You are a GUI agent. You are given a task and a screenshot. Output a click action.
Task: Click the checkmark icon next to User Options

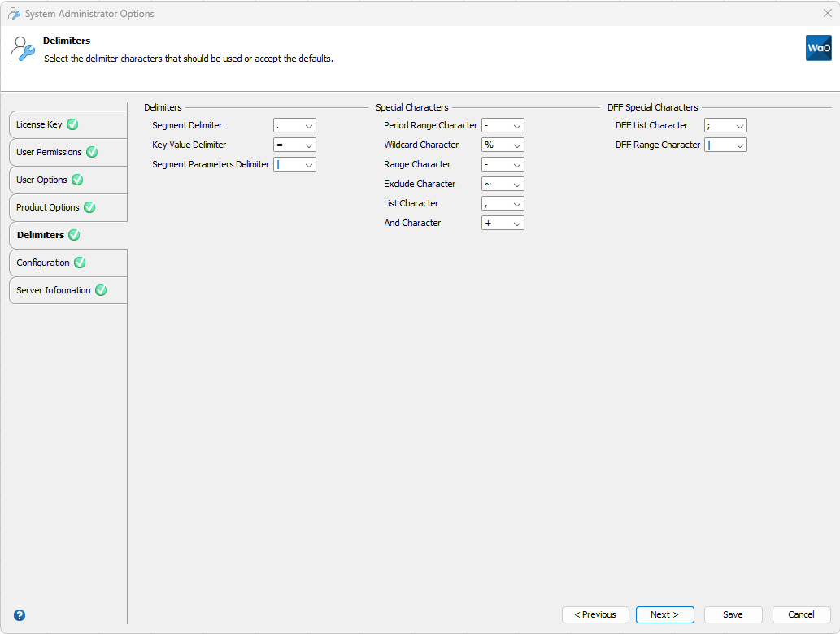[x=76, y=180]
